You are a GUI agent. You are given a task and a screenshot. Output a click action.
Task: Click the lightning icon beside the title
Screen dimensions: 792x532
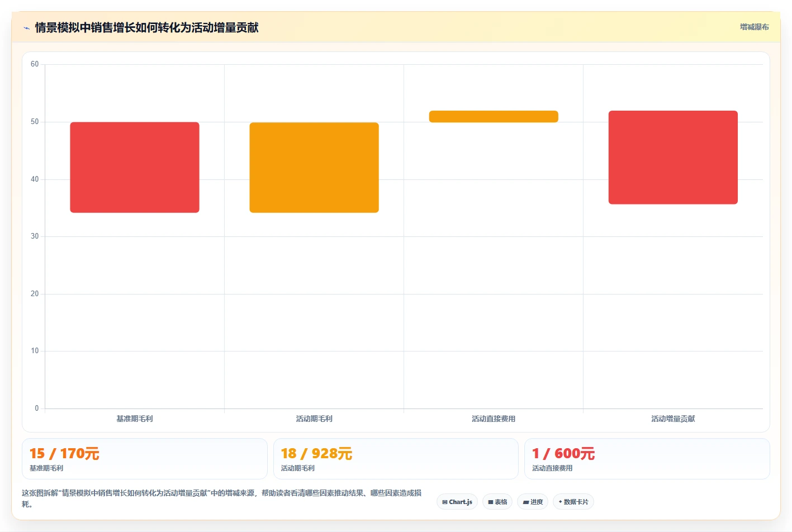[x=26, y=28]
